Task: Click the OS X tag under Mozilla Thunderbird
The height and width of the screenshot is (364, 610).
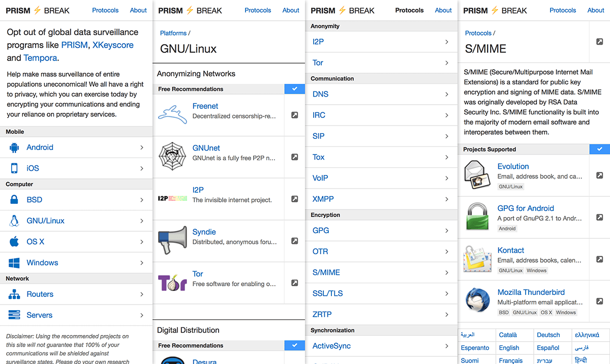Action: pyautogui.click(x=546, y=313)
